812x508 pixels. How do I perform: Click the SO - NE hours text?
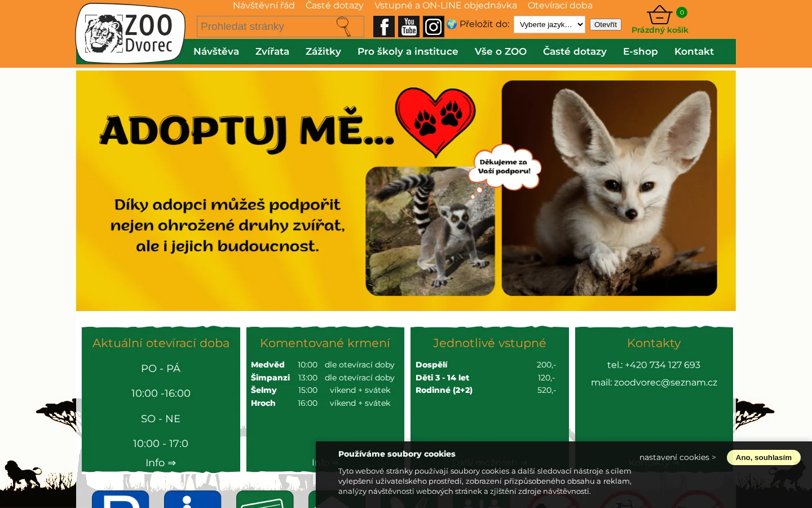(161, 419)
